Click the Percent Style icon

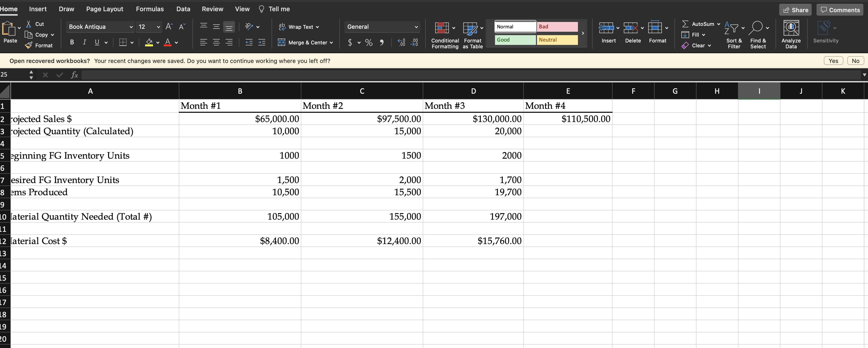pyautogui.click(x=368, y=42)
